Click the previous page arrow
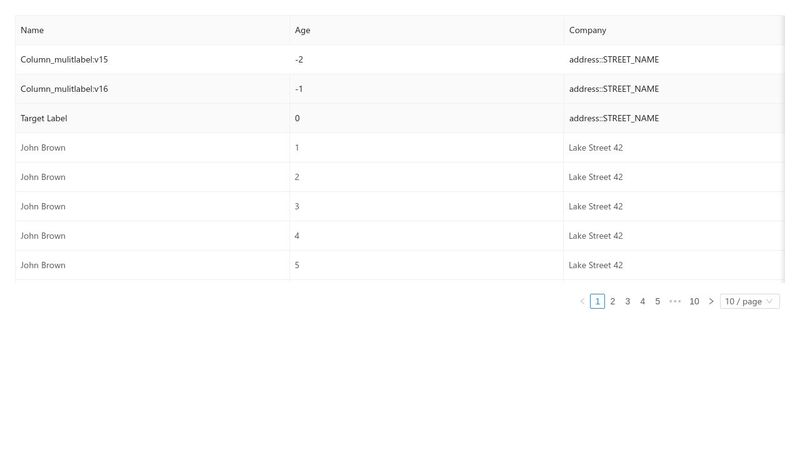The image size is (800, 450). [x=582, y=302]
